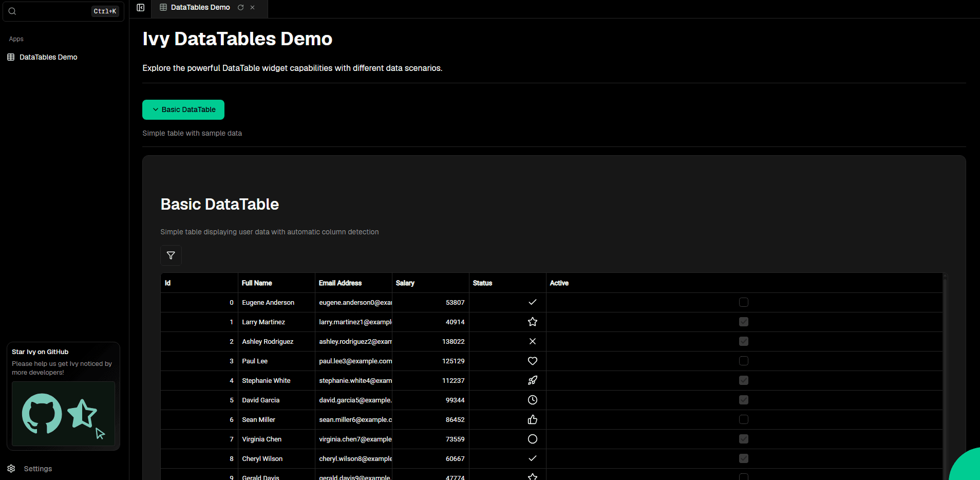The width and height of the screenshot is (980, 480).
Task: Select DataTables Demo in the Apps sidebar
Action: pos(48,57)
